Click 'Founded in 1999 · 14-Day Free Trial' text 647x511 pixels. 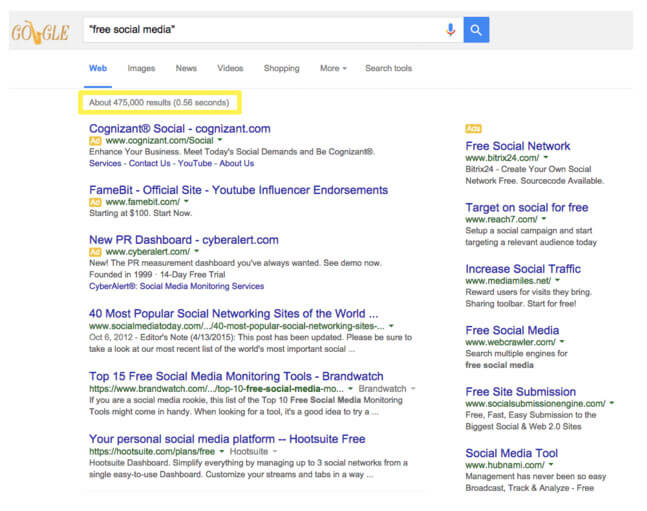pyautogui.click(x=157, y=274)
